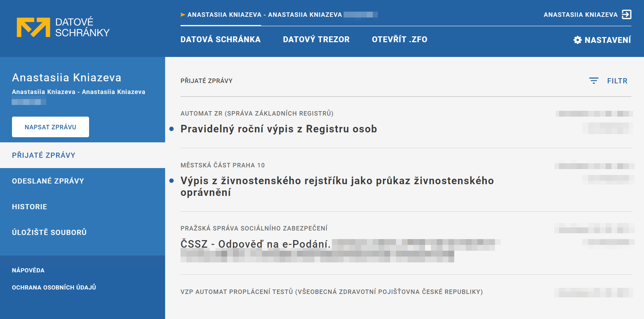644x319 pixels.
Task: Open the Nápověda help link
Action: [28, 270]
